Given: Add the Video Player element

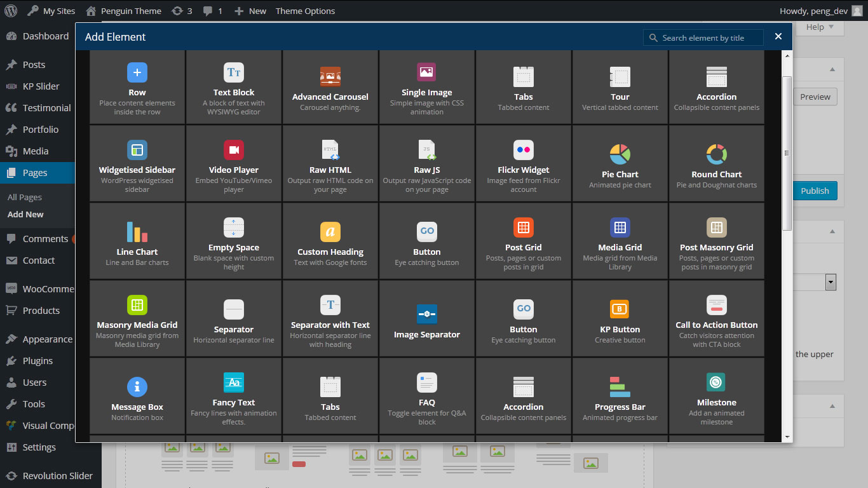Looking at the screenshot, I should (x=234, y=150).
